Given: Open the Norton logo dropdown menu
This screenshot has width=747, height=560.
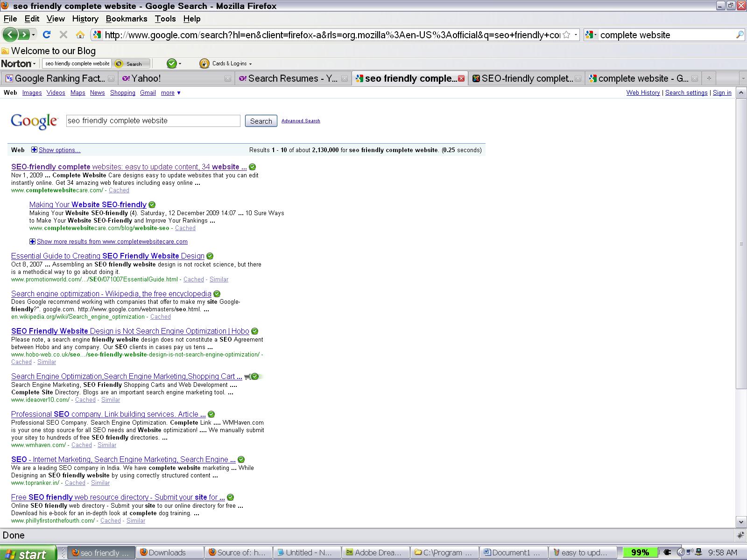Looking at the screenshot, I should click(18, 63).
